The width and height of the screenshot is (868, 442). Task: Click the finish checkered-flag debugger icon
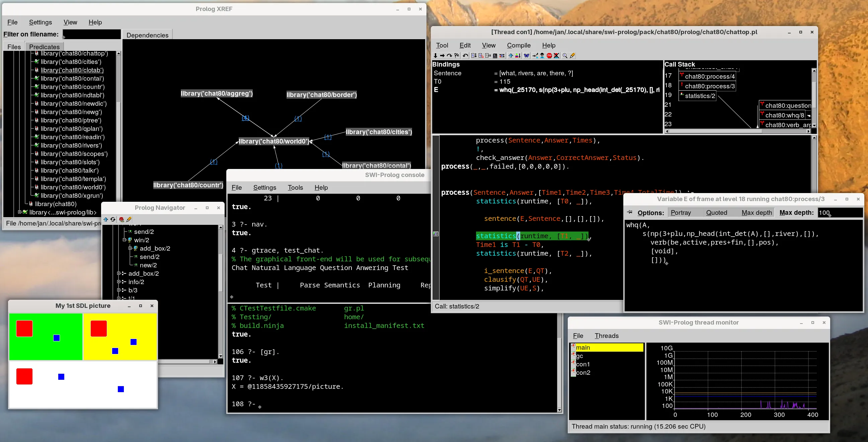[x=457, y=56]
